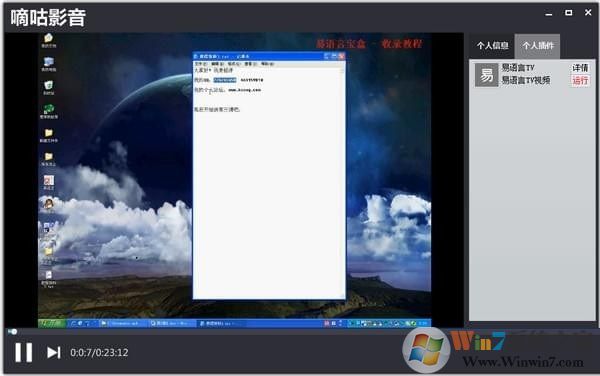This screenshot has height=376, width=600.
Task: Click the highlighted blue text in the Notepad
Action: coord(225,80)
